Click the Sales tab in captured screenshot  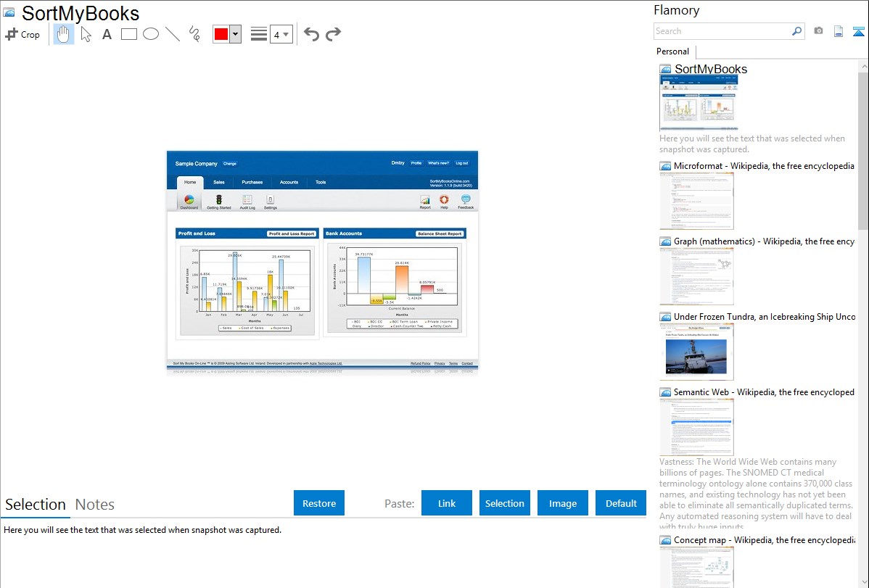219,182
